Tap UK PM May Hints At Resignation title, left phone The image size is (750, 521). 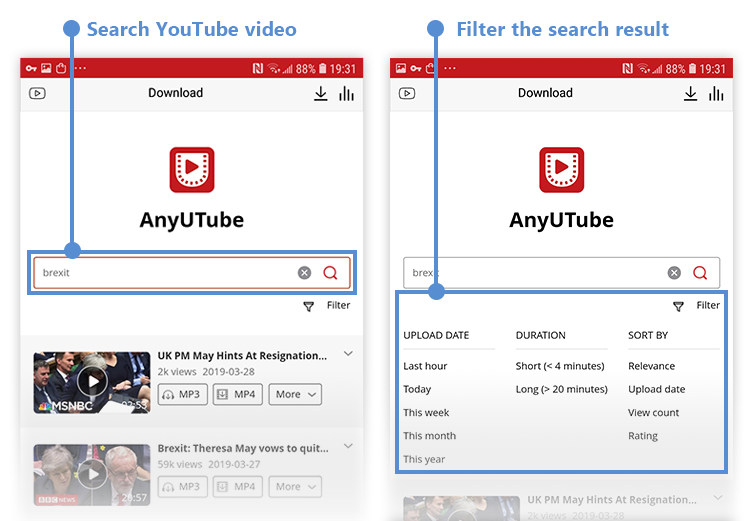(x=243, y=356)
